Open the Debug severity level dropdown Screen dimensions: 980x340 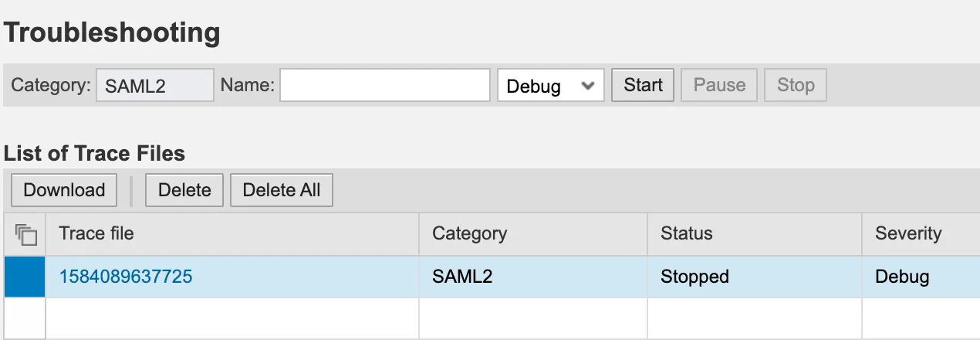(550, 86)
